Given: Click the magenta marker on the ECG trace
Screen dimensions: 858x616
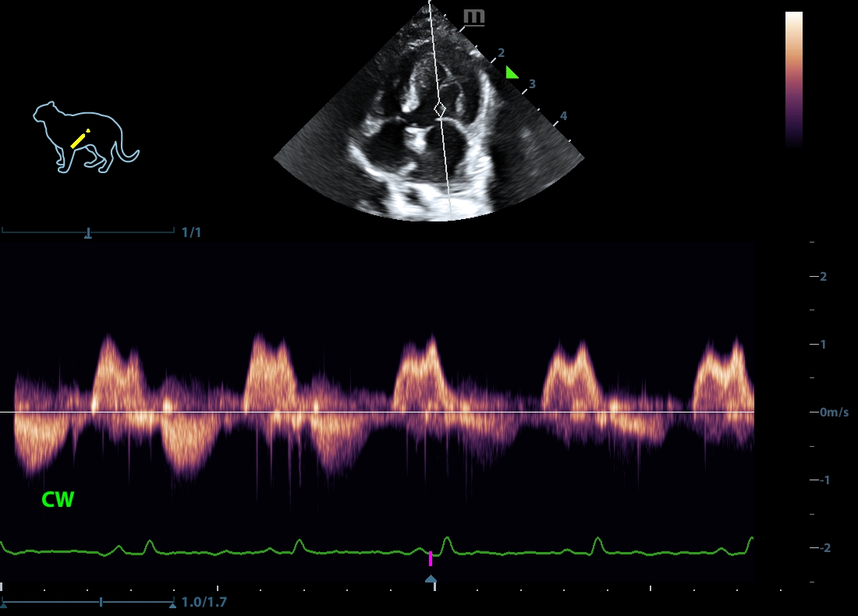Looking at the screenshot, I should 430,558.
